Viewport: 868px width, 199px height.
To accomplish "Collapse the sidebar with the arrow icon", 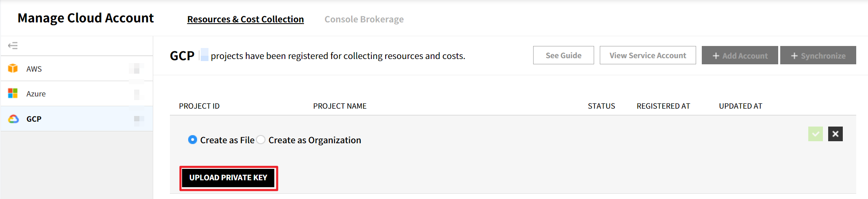I will pos(13,46).
